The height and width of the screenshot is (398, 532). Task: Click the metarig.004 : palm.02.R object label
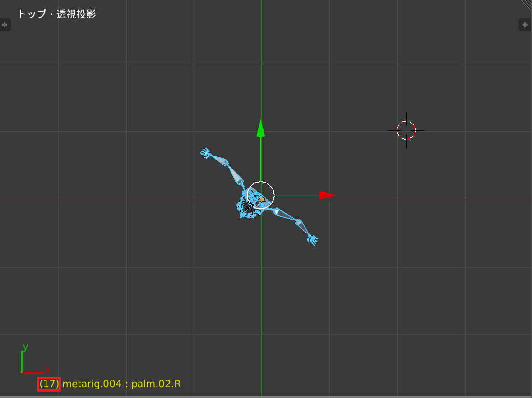pyautogui.click(x=121, y=384)
